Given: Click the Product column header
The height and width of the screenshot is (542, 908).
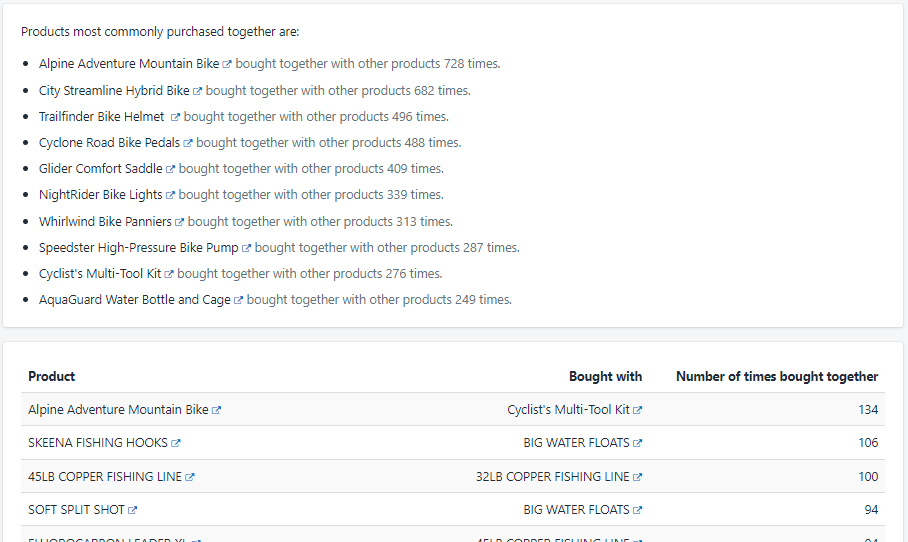Looking at the screenshot, I should click(52, 377).
